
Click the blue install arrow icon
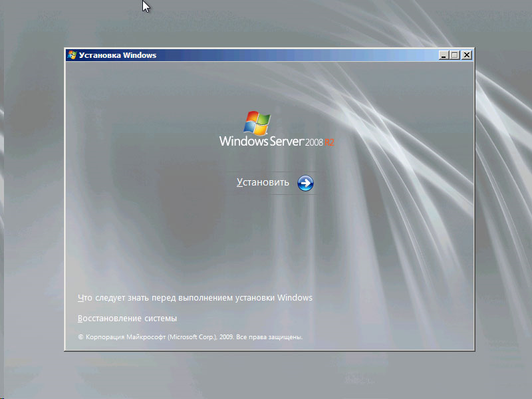click(x=305, y=184)
